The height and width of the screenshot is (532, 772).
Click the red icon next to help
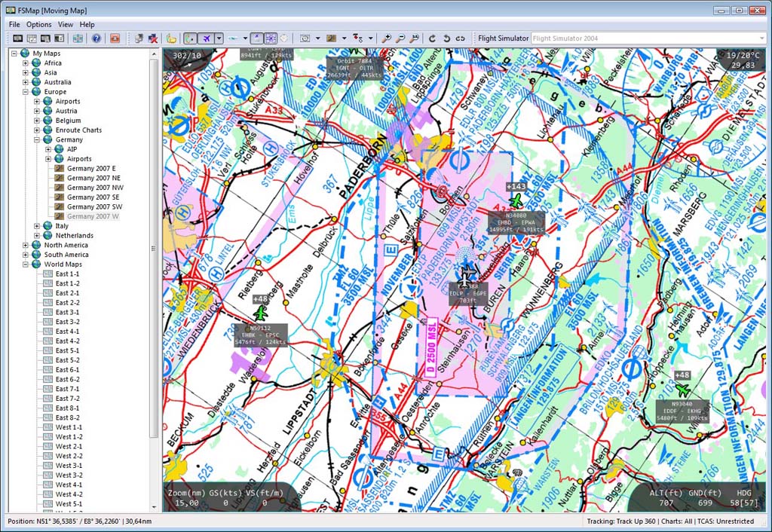click(x=115, y=38)
